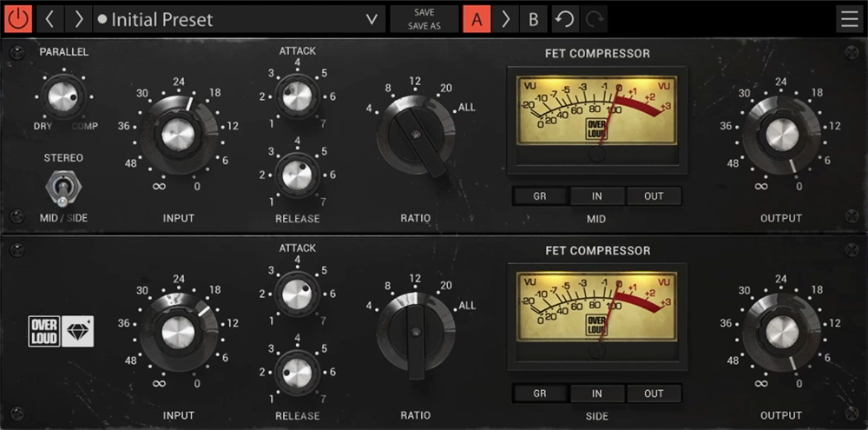
Task: Set SIDE meter to OUT mode
Action: (x=654, y=394)
